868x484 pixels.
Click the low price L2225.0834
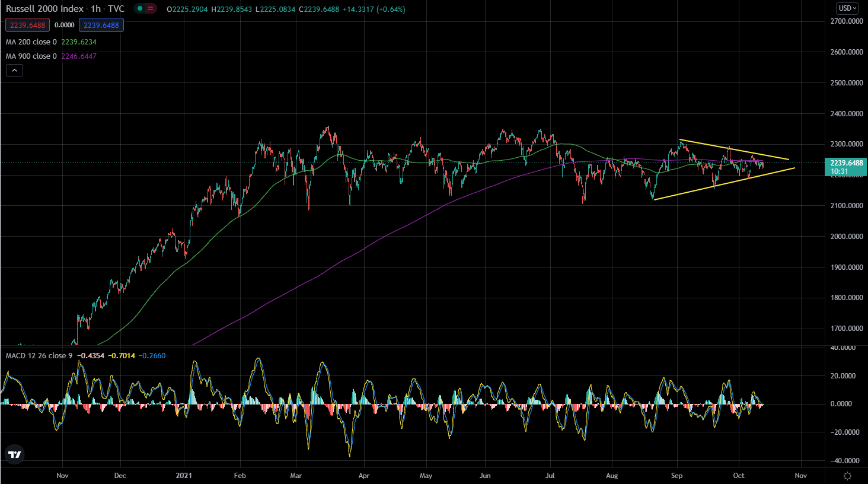click(275, 9)
